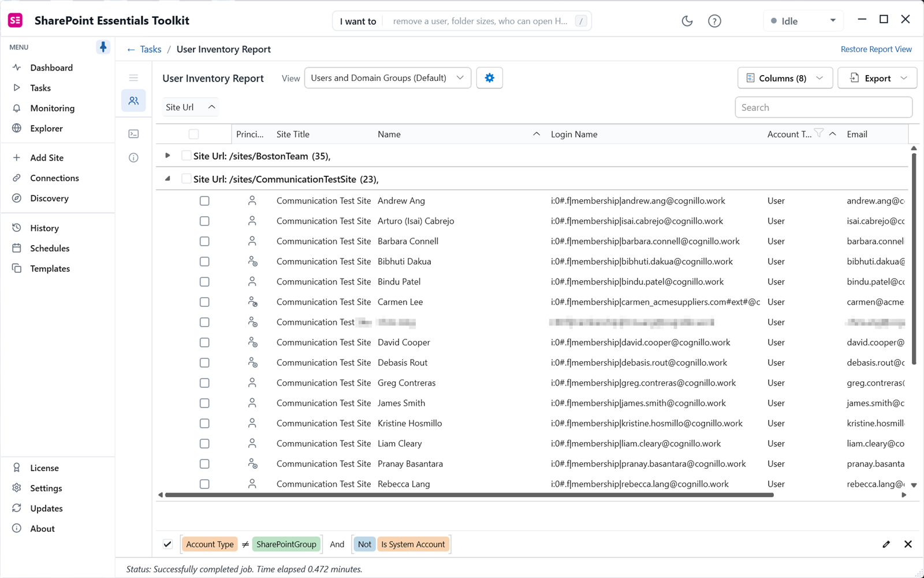Clear the filter with X icon
The width and height of the screenshot is (924, 578).
(908, 544)
